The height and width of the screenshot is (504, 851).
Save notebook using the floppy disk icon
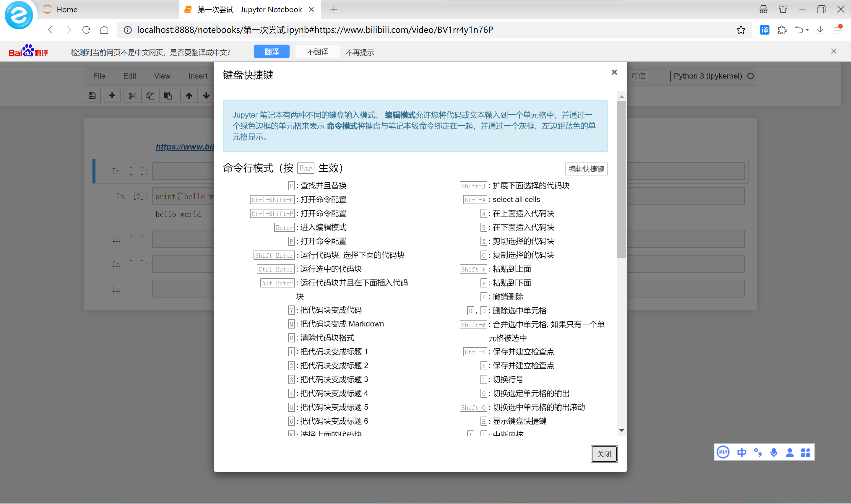pyautogui.click(x=92, y=96)
